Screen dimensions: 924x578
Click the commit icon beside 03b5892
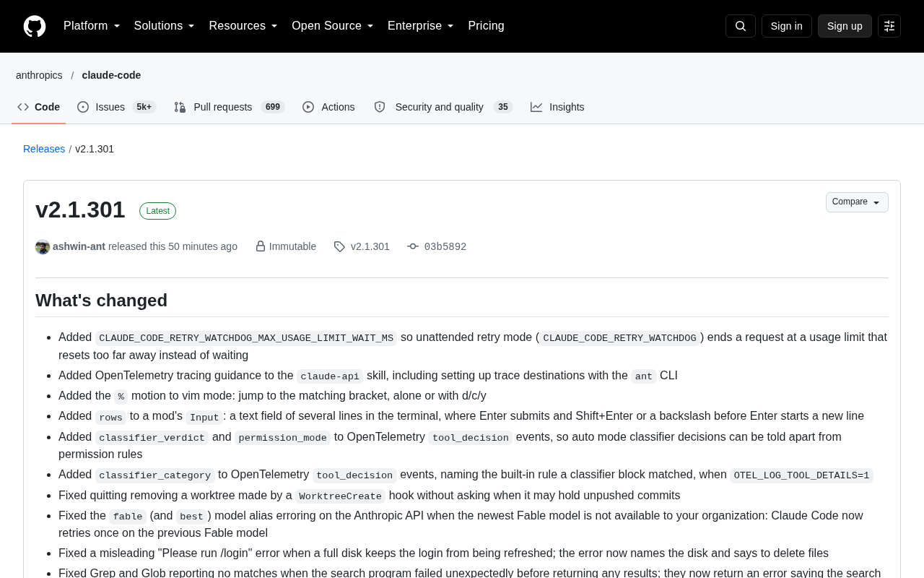pos(413,246)
